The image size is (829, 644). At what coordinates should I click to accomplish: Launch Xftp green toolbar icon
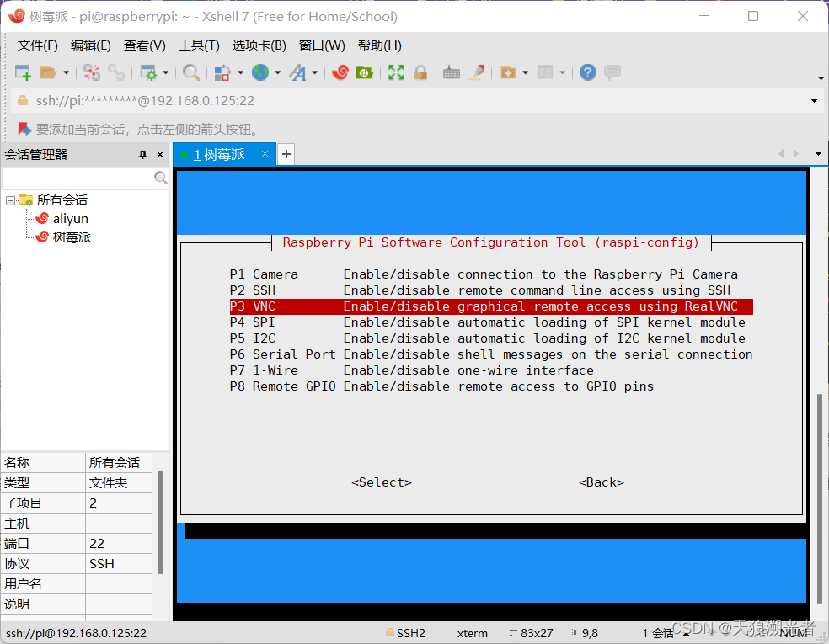(365, 72)
